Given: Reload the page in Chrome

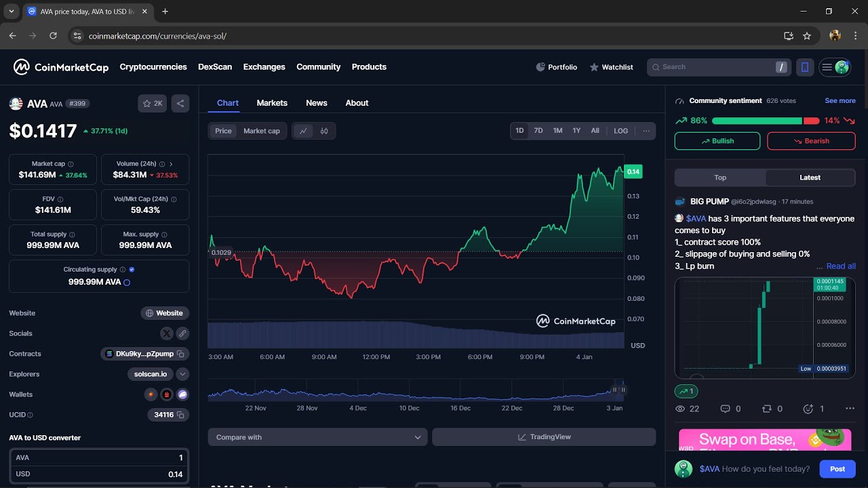Looking at the screenshot, I should [x=53, y=35].
